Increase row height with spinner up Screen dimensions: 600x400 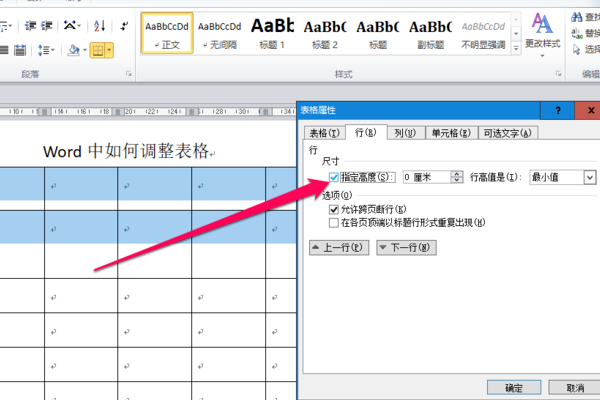[x=457, y=174]
